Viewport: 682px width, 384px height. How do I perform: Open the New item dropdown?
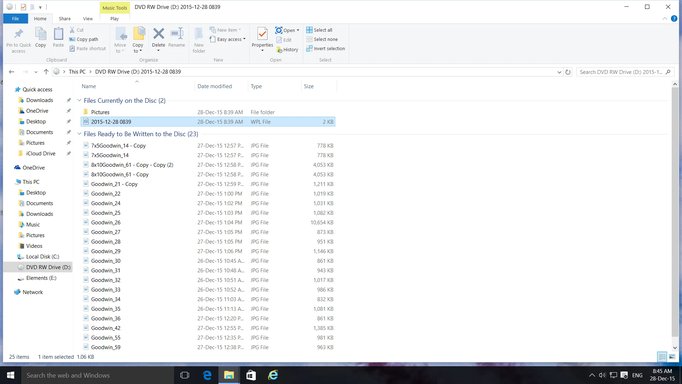(x=225, y=30)
